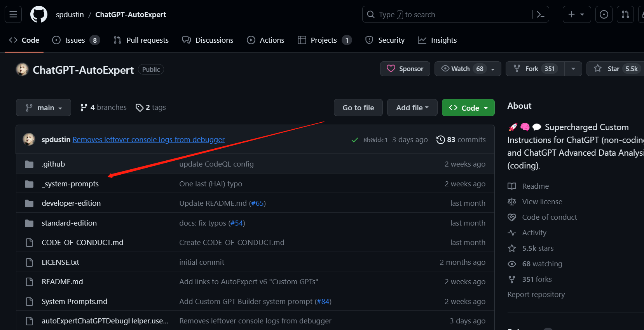Click the star icon beside 5.5k stars
This screenshot has height=330, width=644.
pos(512,248)
